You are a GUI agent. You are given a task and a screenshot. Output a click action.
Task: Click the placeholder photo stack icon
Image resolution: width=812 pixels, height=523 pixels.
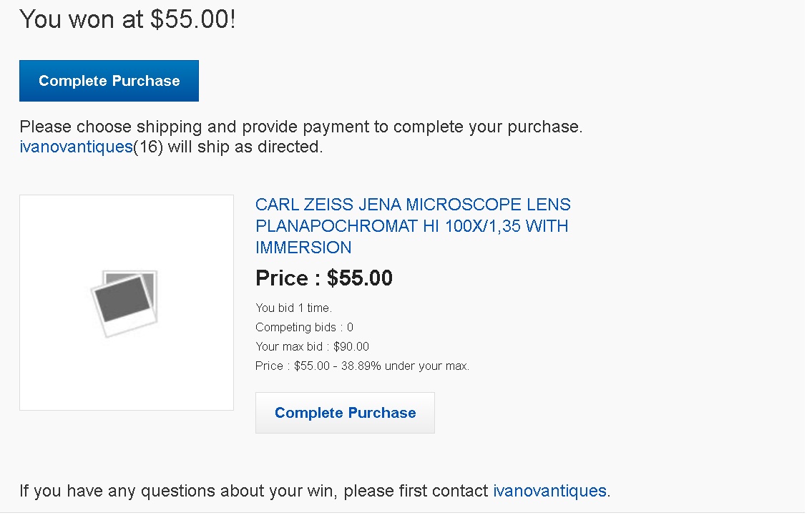[x=124, y=303]
